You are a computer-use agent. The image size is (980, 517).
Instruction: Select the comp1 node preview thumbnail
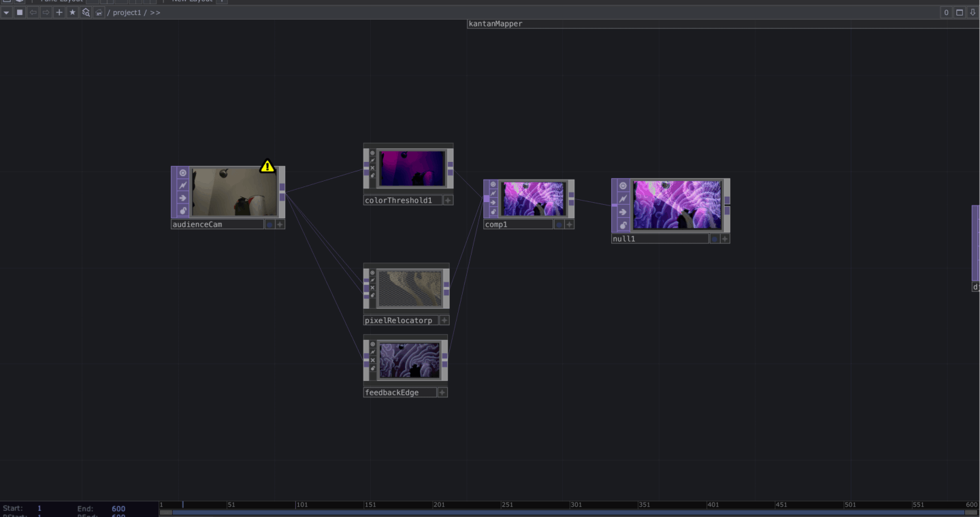point(534,199)
